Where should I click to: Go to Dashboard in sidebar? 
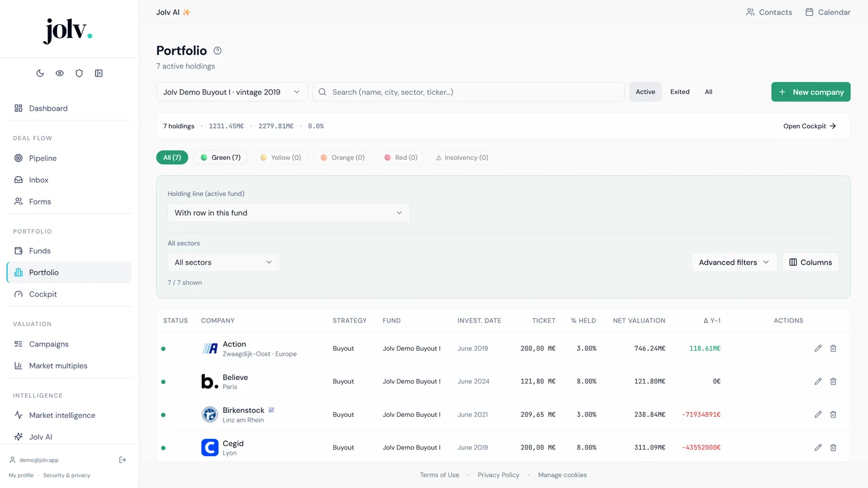point(69,108)
